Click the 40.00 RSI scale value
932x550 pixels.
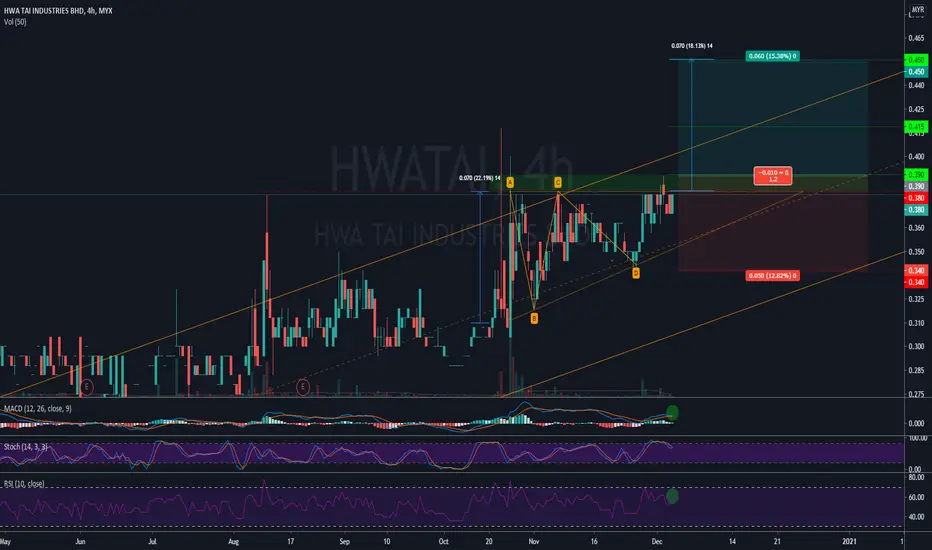917,517
